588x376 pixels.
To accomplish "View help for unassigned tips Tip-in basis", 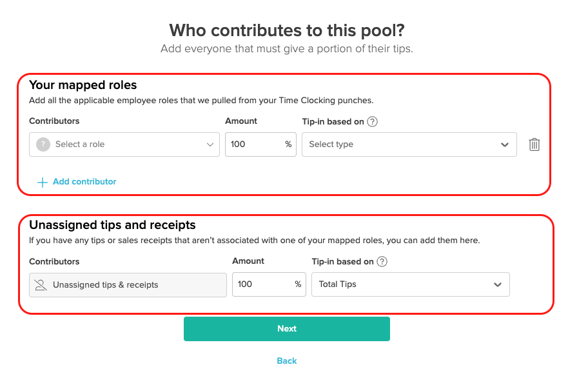I will 381,261.
